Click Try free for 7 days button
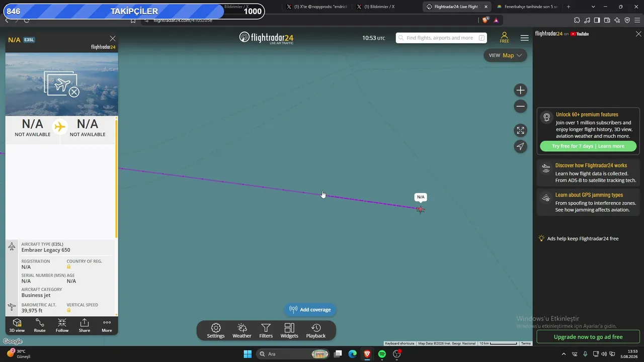The width and height of the screenshot is (644, 362). 588,146
